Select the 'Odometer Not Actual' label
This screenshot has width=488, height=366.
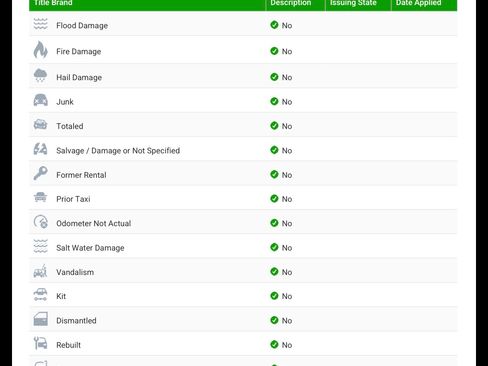click(x=94, y=223)
